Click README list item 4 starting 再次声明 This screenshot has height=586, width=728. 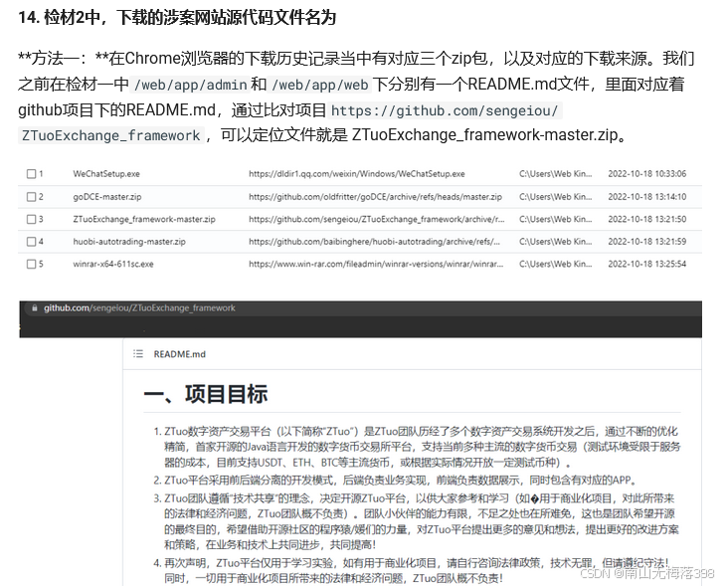[411, 571]
